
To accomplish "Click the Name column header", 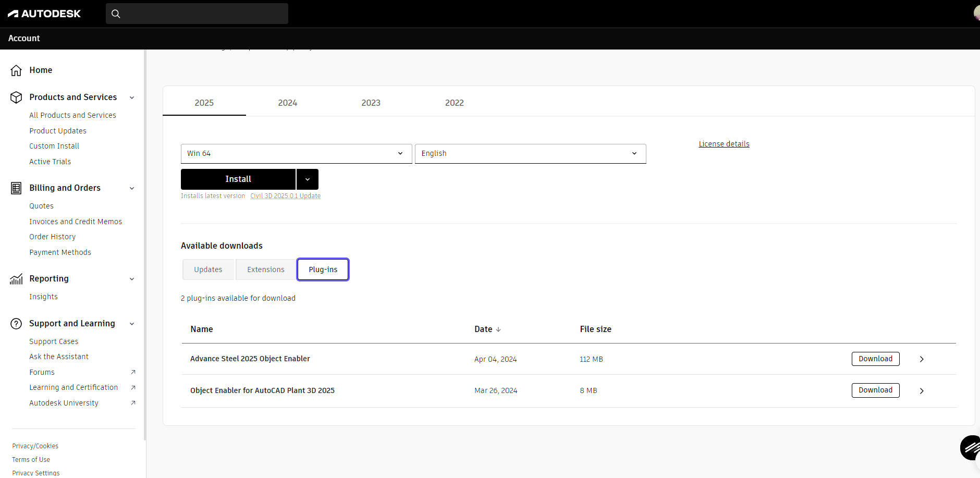I will pos(202,329).
